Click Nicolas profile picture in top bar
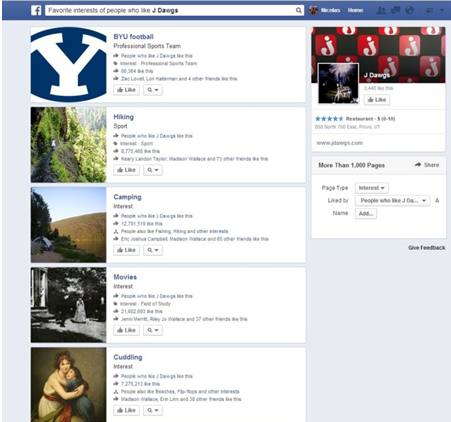Screen dimensions: 451x422 pos(313,10)
